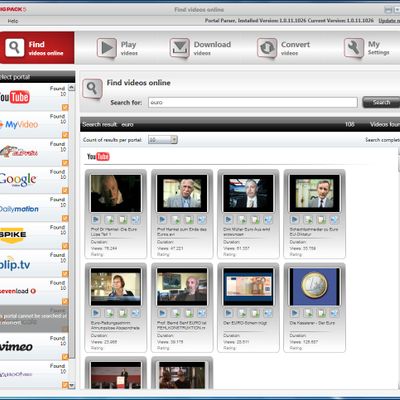Click portal list scroll-down arrow

(72, 385)
